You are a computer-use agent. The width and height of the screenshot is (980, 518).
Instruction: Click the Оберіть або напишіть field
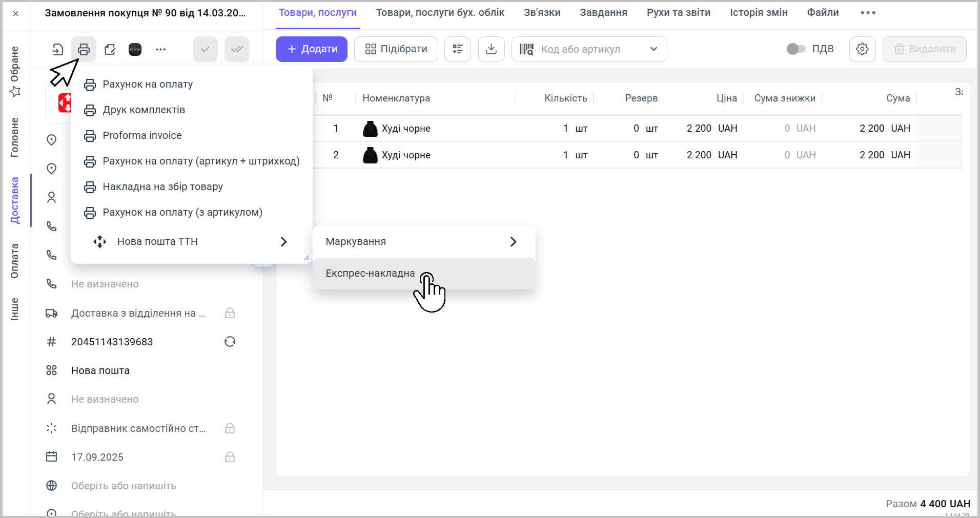[x=124, y=486]
